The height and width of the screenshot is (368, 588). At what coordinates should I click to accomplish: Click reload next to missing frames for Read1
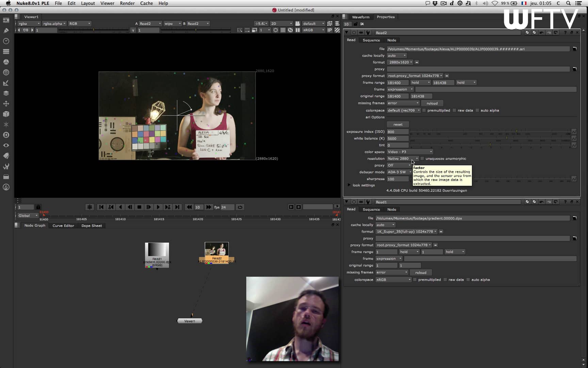click(421, 272)
